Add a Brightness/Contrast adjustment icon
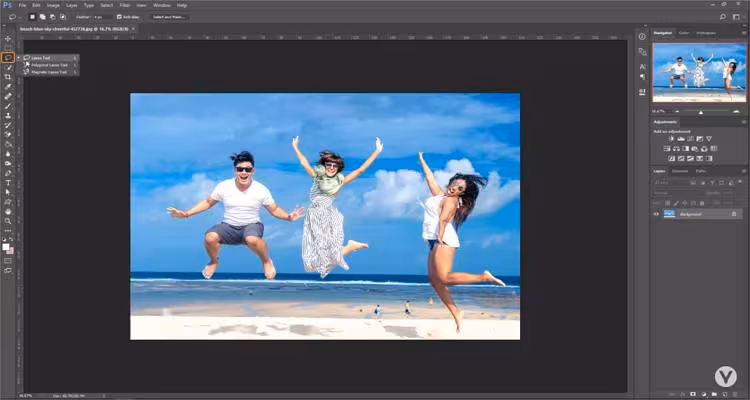The height and width of the screenshot is (400, 750). [x=671, y=139]
